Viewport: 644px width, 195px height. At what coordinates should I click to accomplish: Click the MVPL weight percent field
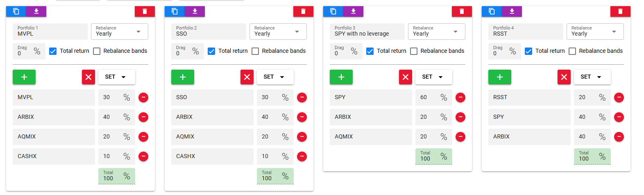[x=117, y=97]
